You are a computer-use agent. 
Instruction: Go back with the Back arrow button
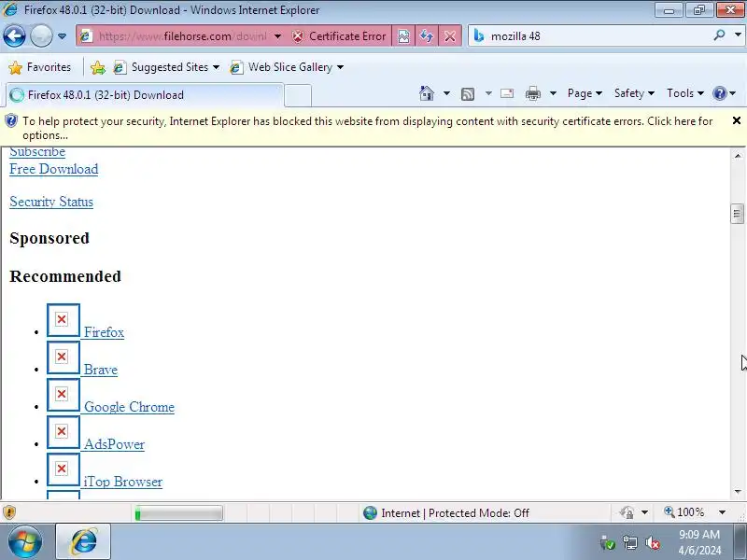coord(14,35)
